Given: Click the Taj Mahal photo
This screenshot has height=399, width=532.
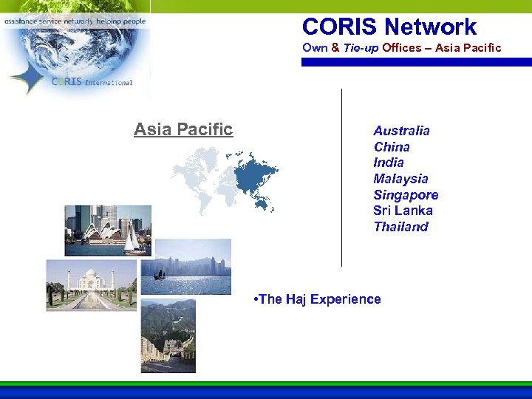Looking at the screenshot, I should 92,285.
